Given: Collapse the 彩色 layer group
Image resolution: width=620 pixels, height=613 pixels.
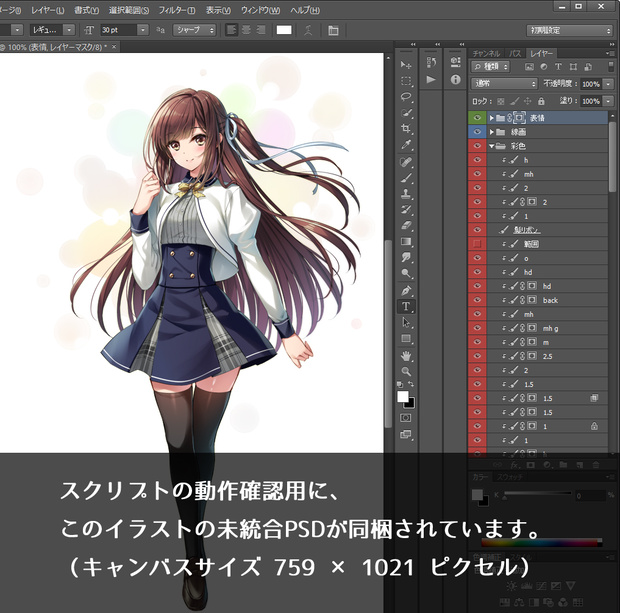Looking at the screenshot, I should pyautogui.click(x=491, y=146).
